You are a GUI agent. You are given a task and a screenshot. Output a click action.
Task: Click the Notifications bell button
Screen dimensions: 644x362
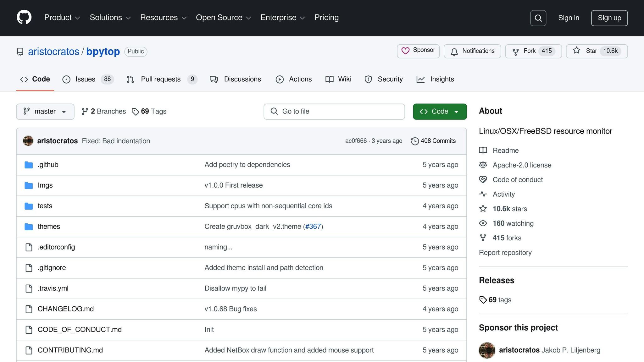click(472, 51)
